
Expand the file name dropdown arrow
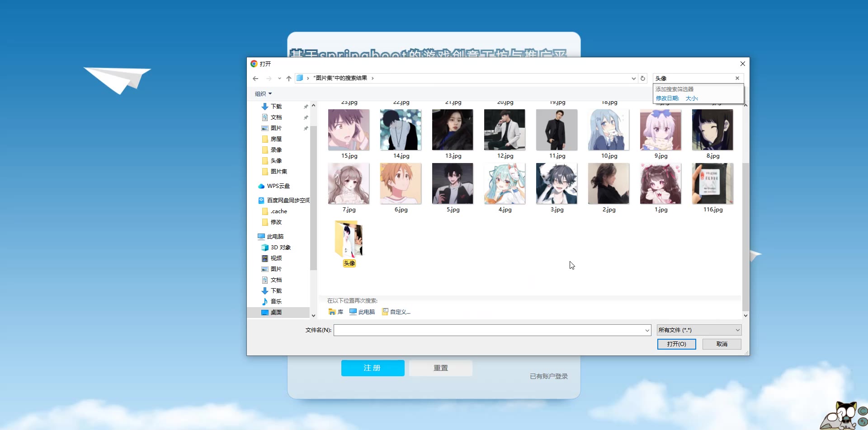click(x=647, y=330)
